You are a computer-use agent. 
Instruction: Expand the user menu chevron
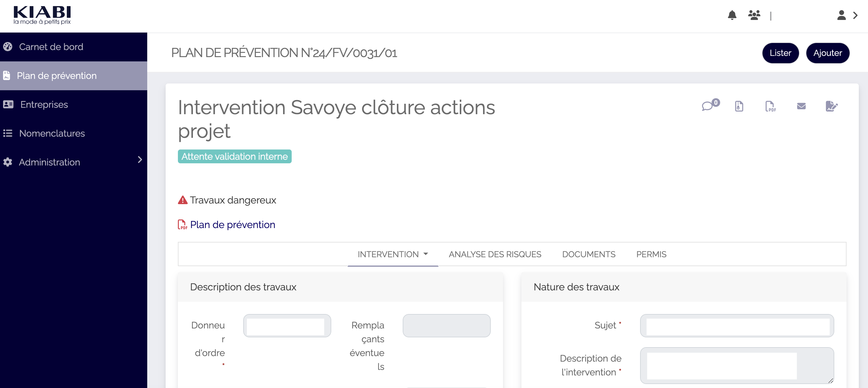(855, 15)
